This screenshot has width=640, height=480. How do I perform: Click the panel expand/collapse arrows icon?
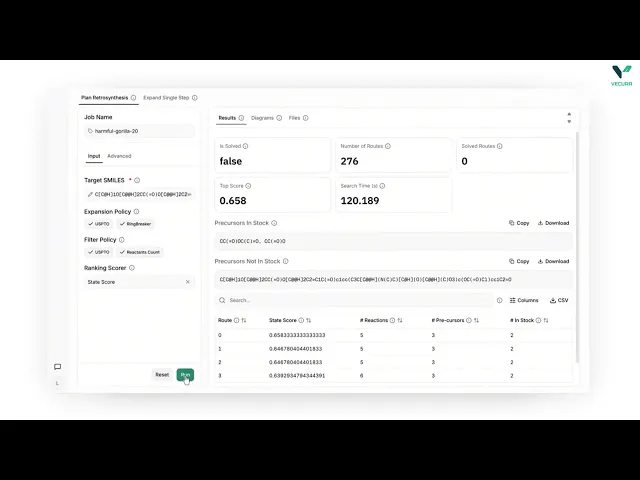[569, 118]
